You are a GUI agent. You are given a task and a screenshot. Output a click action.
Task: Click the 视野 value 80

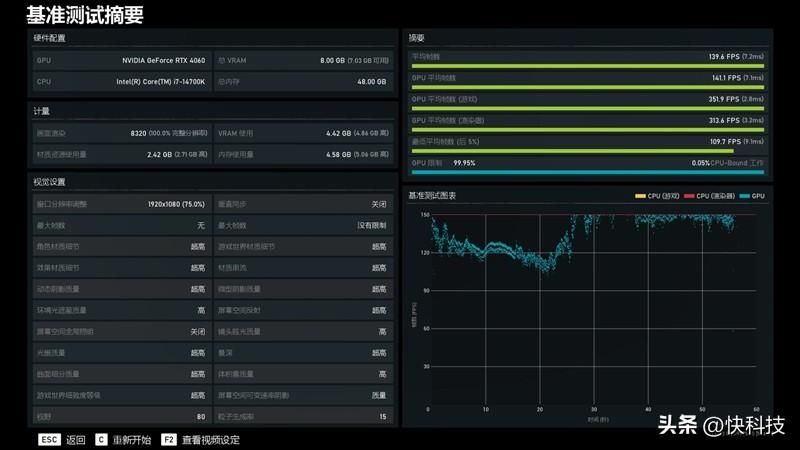point(201,417)
